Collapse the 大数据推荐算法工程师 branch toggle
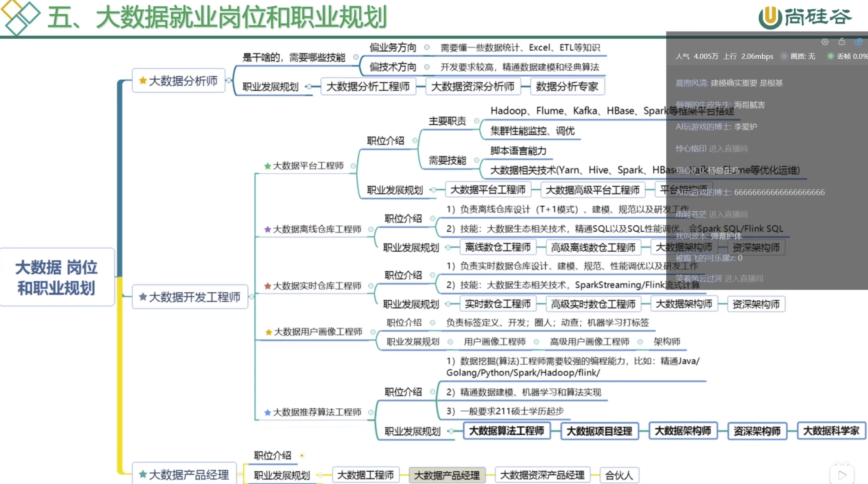 [371, 412]
